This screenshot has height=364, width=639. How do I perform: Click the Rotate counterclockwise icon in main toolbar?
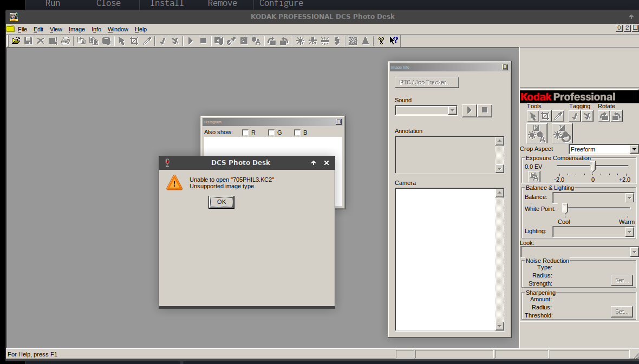coord(284,41)
